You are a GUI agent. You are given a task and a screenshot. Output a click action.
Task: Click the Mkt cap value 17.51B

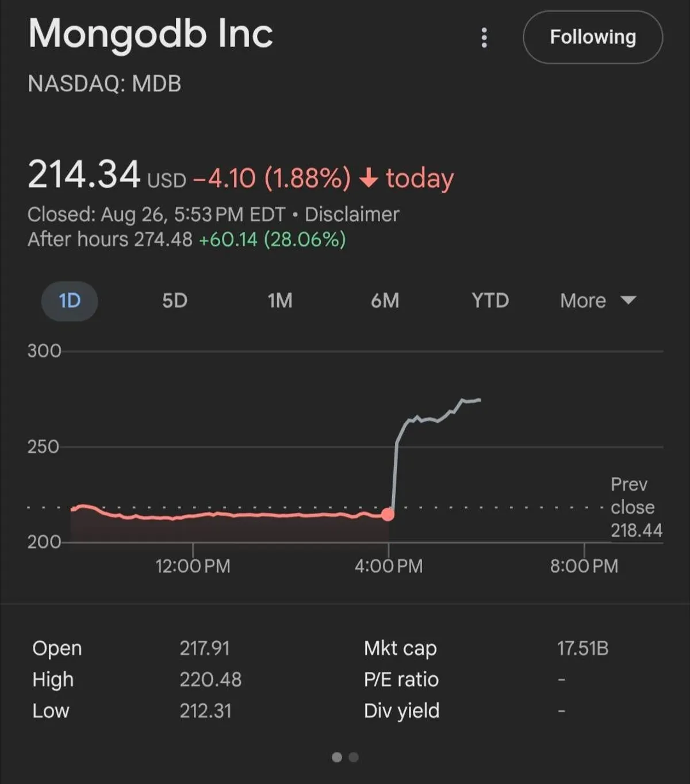(582, 649)
